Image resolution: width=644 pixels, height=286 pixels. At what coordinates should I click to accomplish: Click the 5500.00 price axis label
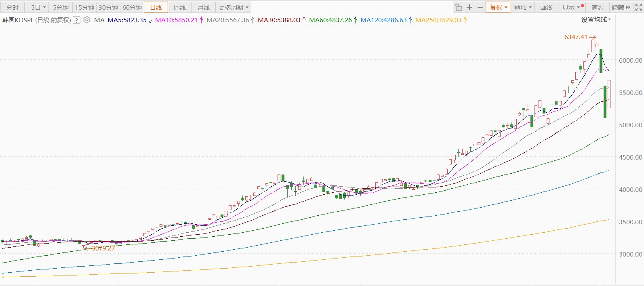(x=630, y=93)
